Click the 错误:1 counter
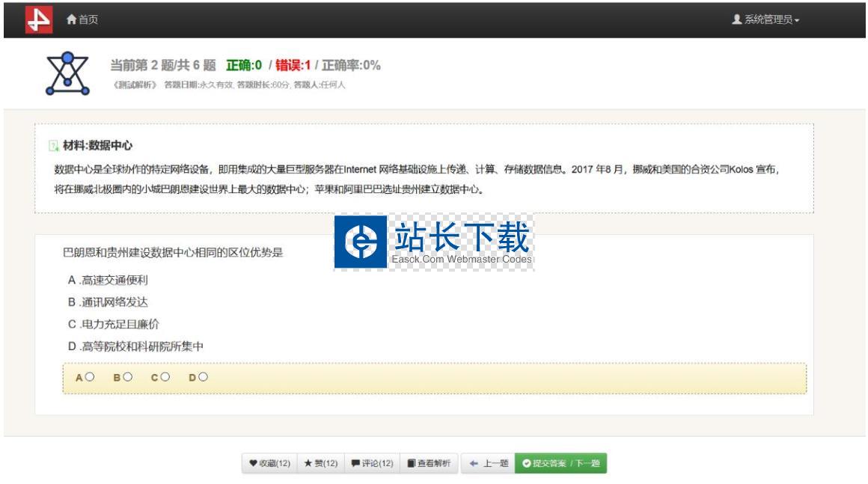 (x=293, y=65)
